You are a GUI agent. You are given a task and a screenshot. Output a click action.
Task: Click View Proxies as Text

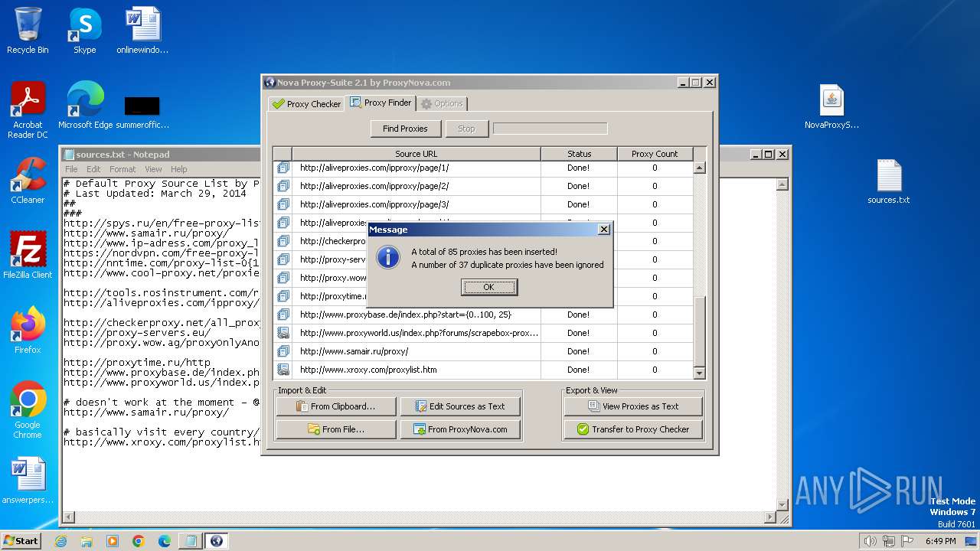tap(633, 406)
